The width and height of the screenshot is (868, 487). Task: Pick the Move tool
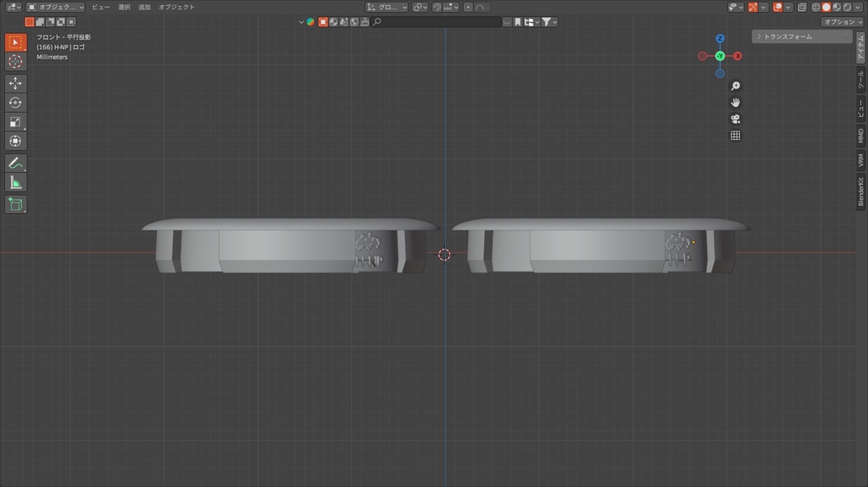(x=15, y=83)
